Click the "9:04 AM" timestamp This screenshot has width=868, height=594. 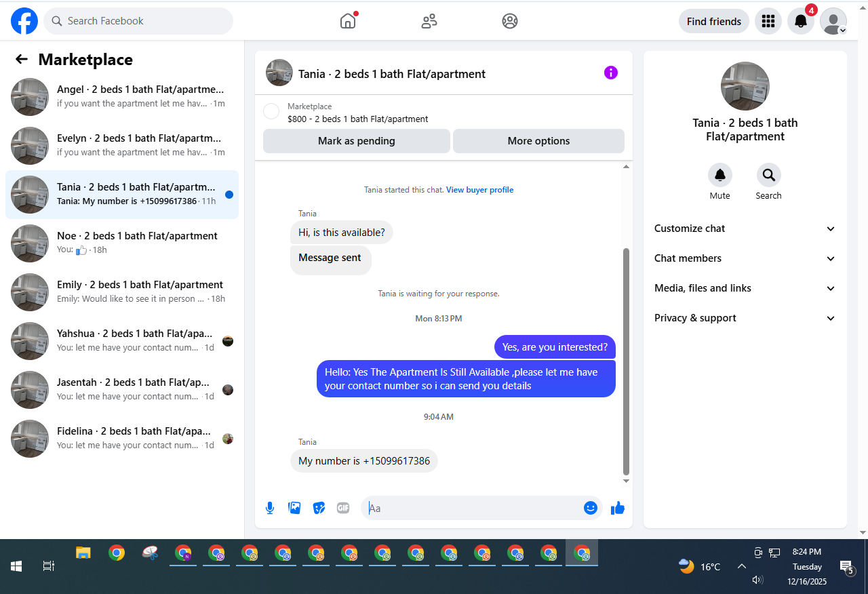pyautogui.click(x=439, y=417)
